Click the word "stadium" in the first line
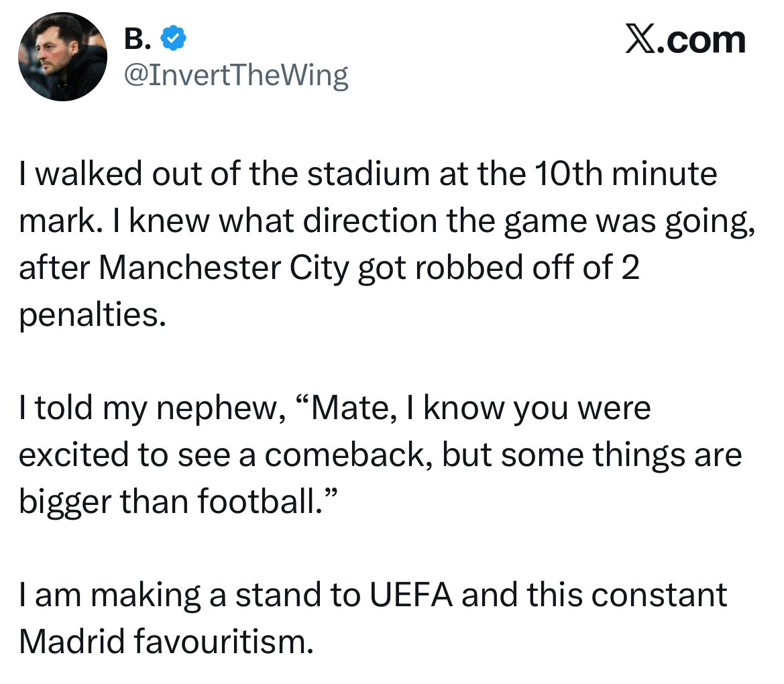Screen dimensions: 784x684 click(372, 174)
